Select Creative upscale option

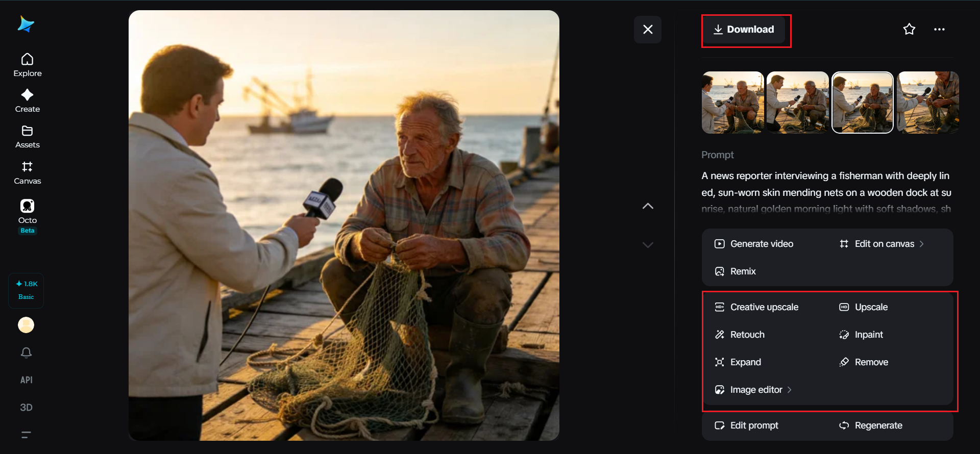point(756,307)
